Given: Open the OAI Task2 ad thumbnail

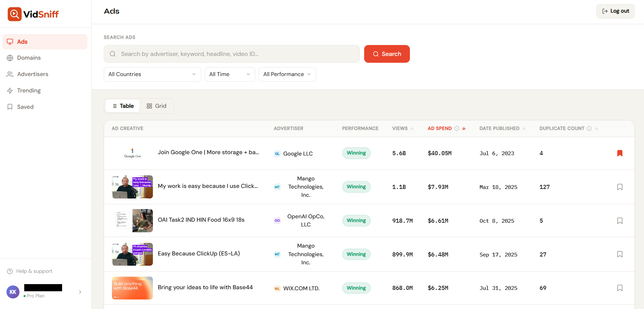Looking at the screenshot, I should point(132,221).
